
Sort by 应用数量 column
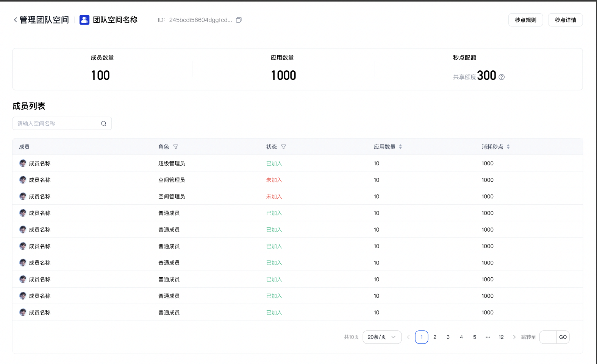click(x=400, y=147)
